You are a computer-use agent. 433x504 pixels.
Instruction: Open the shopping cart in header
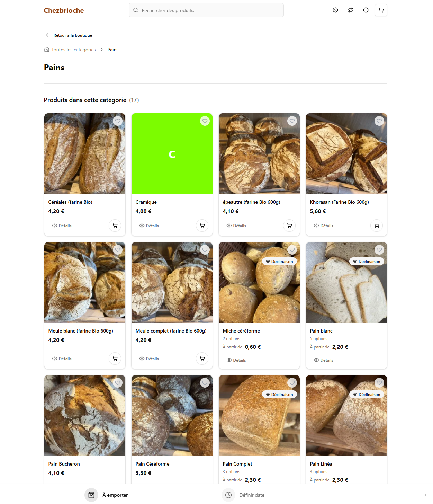[381, 10]
